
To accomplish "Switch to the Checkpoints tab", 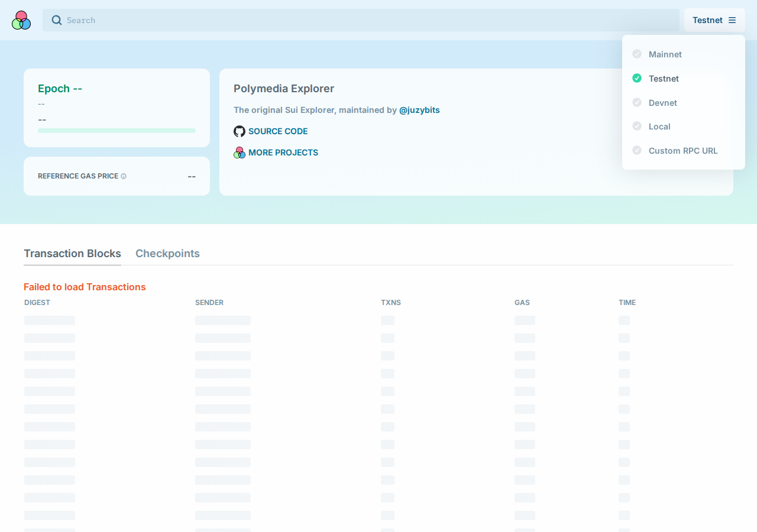I will pyautogui.click(x=167, y=254).
